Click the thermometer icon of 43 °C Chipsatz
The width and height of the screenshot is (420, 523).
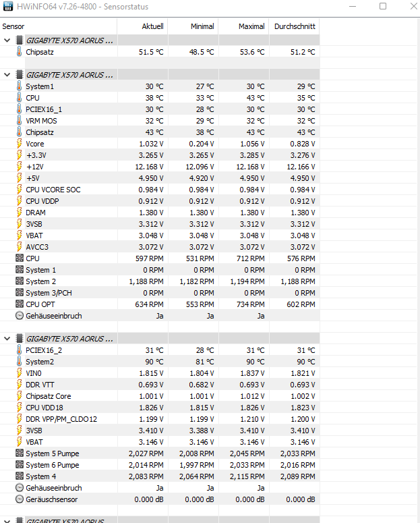pos(20,132)
